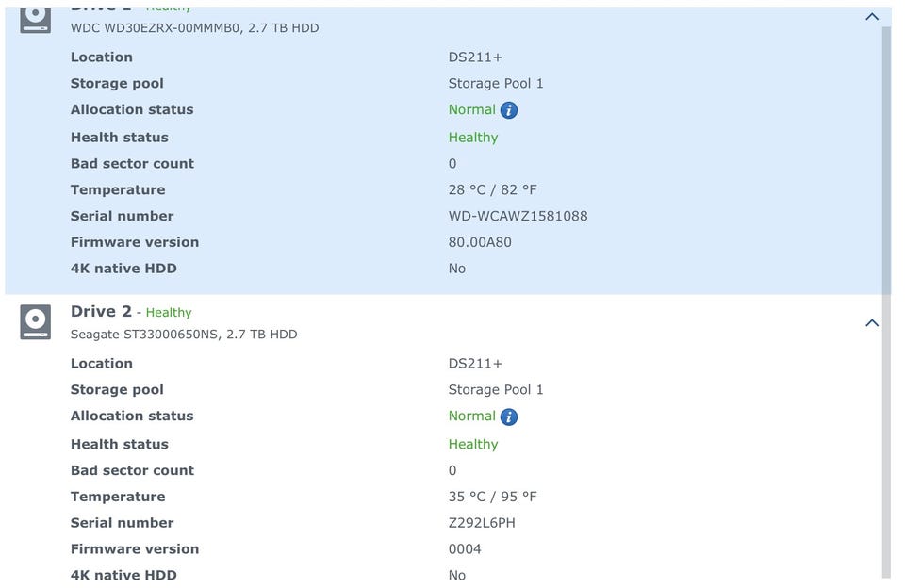The image size is (905, 588).
Task: Select serial number WD-WCAWZ1581088
Action: click(x=518, y=216)
